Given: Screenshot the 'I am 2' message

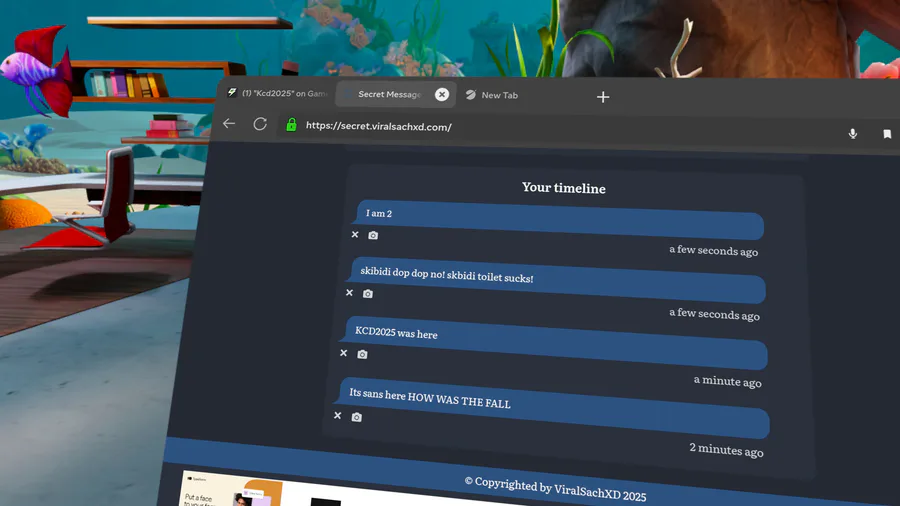Looking at the screenshot, I should (373, 235).
